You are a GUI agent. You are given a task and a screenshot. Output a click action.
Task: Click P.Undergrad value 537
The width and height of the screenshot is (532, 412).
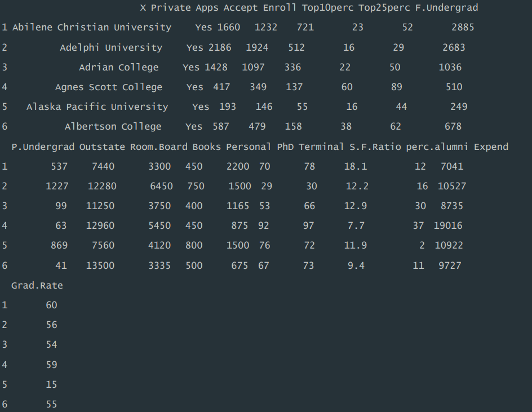pyautogui.click(x=59, y=167)
